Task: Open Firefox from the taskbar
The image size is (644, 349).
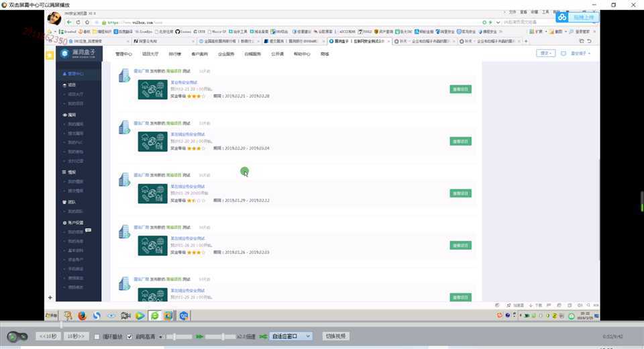Action: [x=82, y=315]
